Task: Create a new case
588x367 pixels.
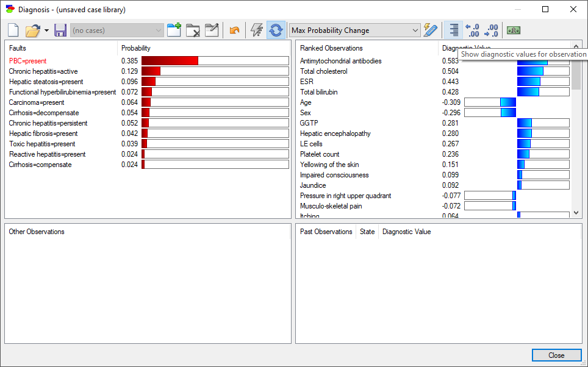Action: (12, 30)
